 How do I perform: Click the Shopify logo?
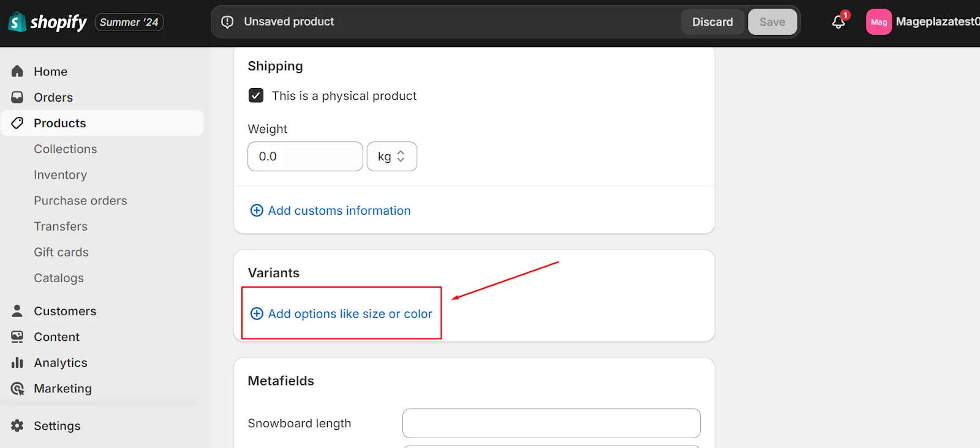(47, 22)
